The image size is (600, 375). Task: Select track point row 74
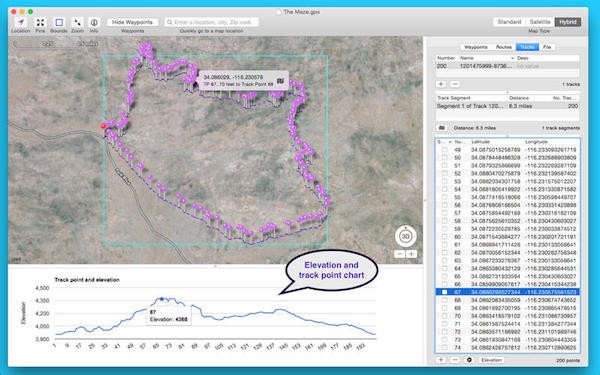tap(507, 347)
